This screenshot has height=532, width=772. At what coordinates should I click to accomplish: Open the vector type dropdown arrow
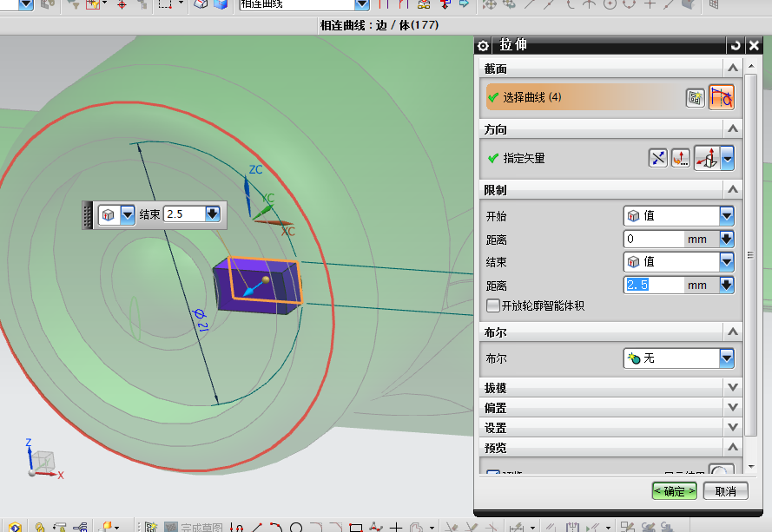point(729,157)
